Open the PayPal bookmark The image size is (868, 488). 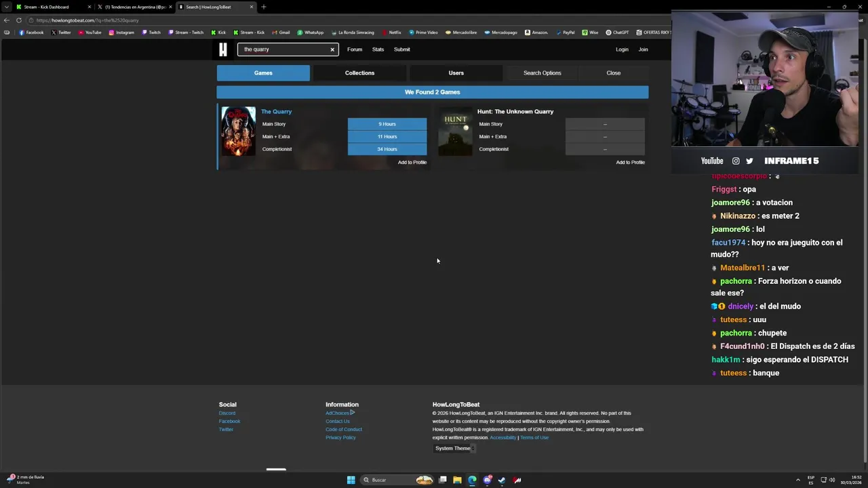click(565, 33)
